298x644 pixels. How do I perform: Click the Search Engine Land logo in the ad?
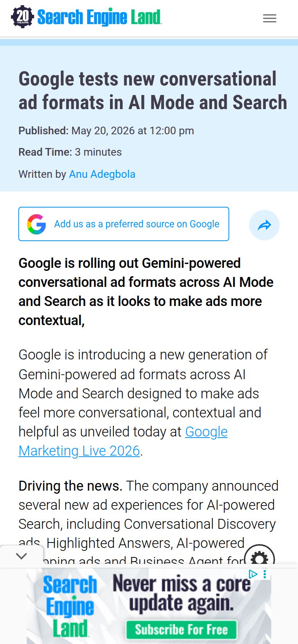click(70, 606)
